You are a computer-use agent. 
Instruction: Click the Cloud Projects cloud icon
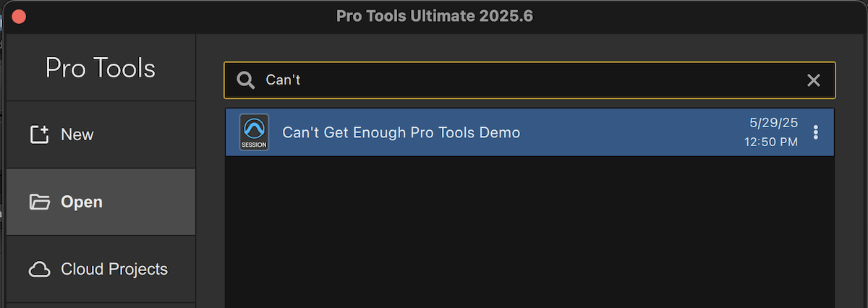pyautogui.click(x=39, y=270)
